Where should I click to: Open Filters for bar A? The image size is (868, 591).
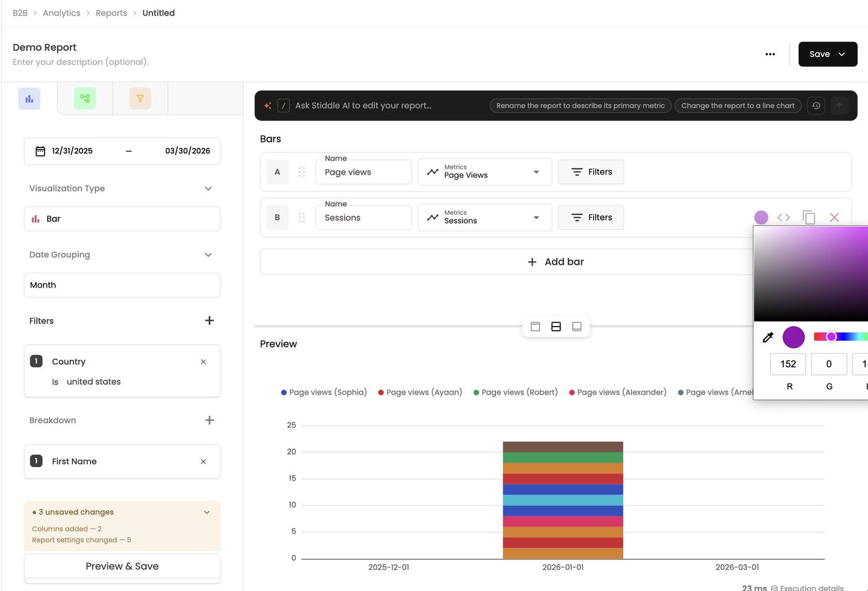coord(591,172)
